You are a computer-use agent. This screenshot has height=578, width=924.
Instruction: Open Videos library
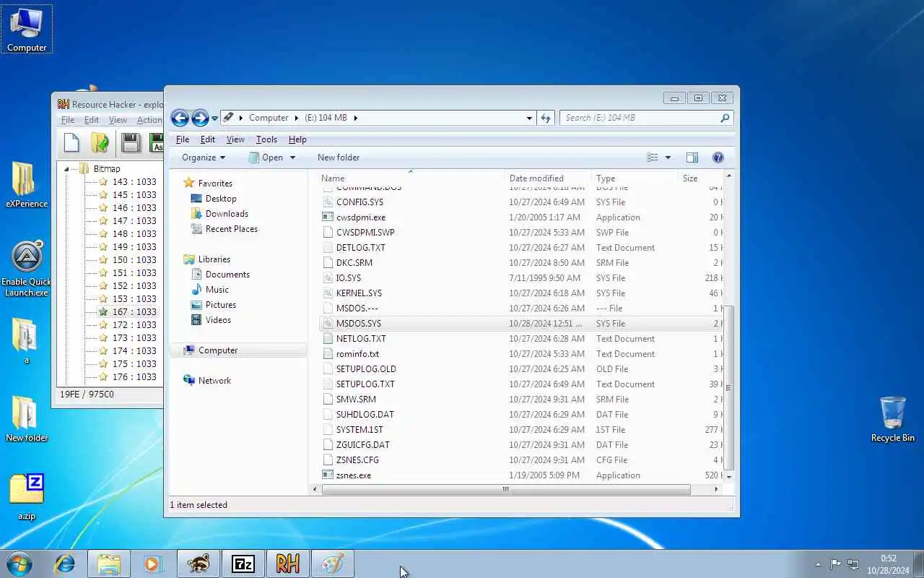pyautogui.click(x=218, y=320)
